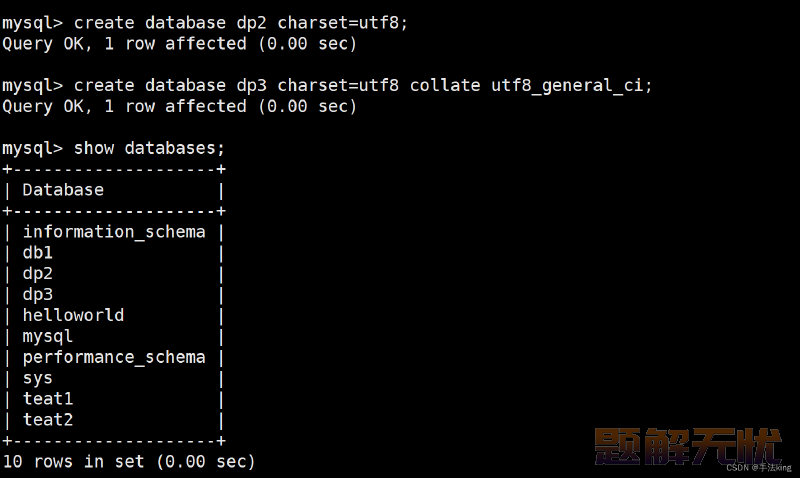
Task: Select the 'Database' column header
Action: click(63, 190)
